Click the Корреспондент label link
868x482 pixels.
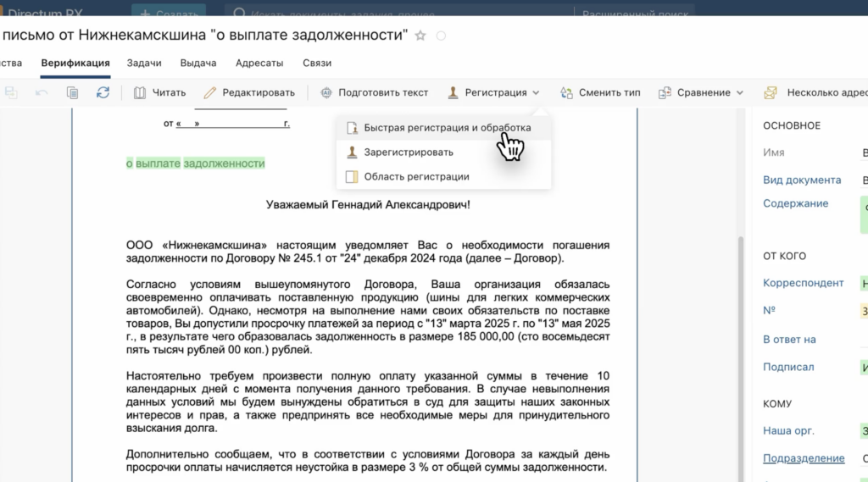click(x=804, y=283)
